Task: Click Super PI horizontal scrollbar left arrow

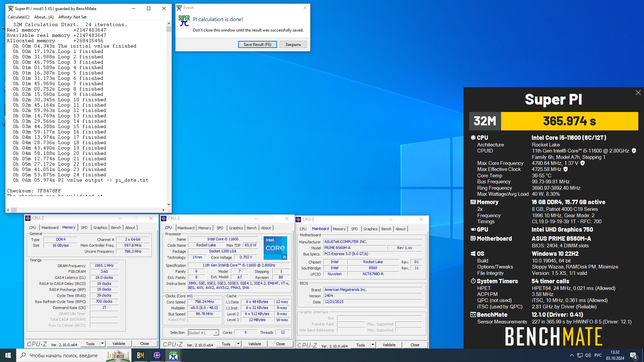Action: 8,210
